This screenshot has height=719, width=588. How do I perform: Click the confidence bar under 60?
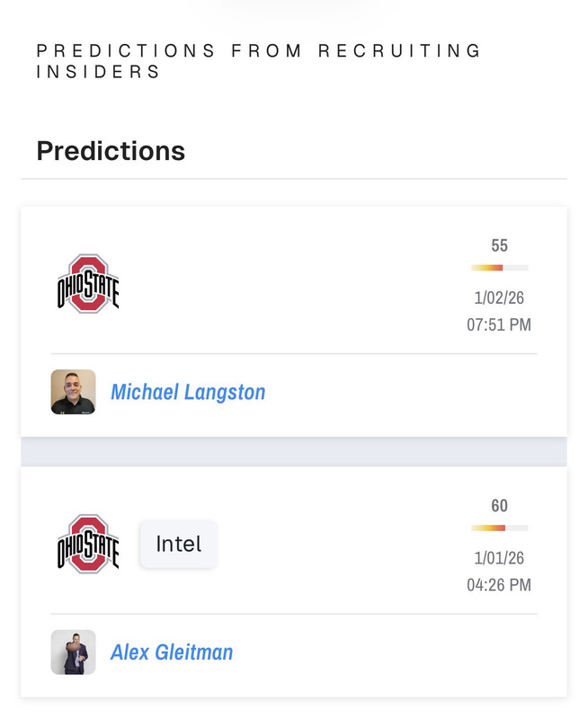500,528
